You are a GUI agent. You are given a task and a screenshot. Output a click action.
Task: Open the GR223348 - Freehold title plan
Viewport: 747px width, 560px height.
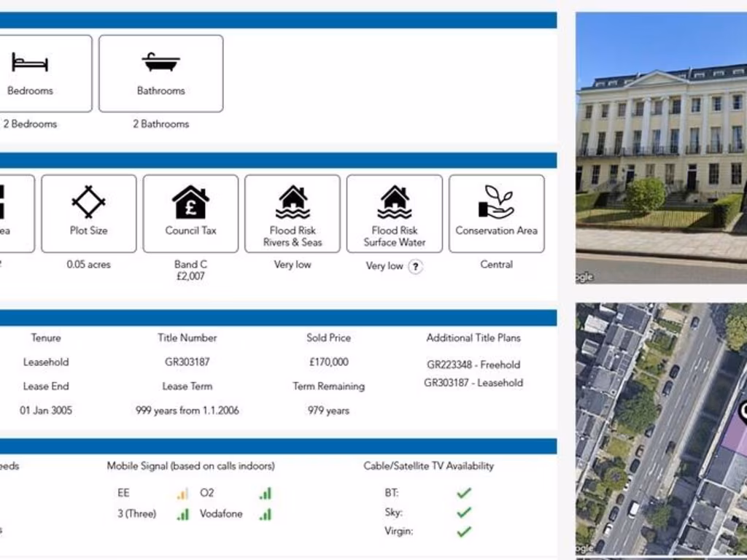click(473, 365)
